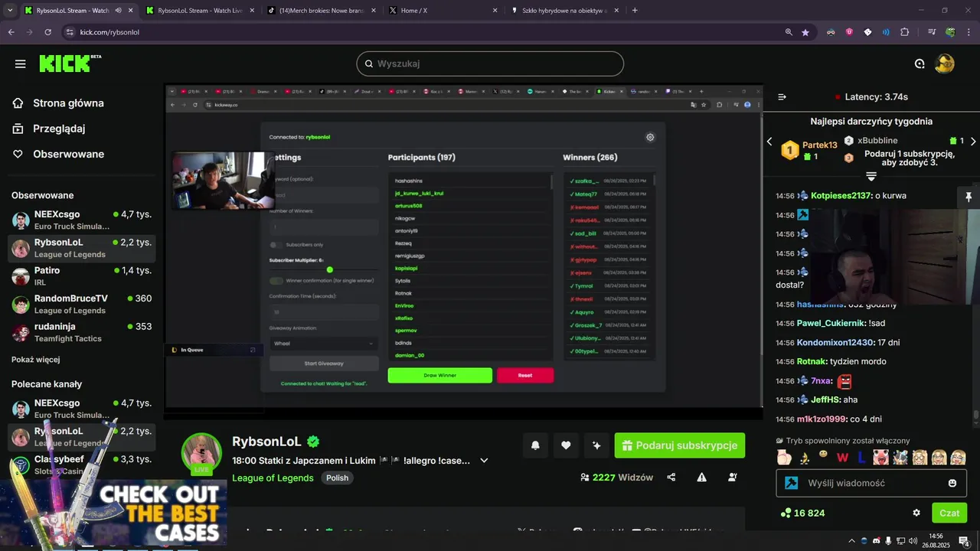Bookmark this page with star
This screenshot has height=551, width=980.
pos(805,32)
